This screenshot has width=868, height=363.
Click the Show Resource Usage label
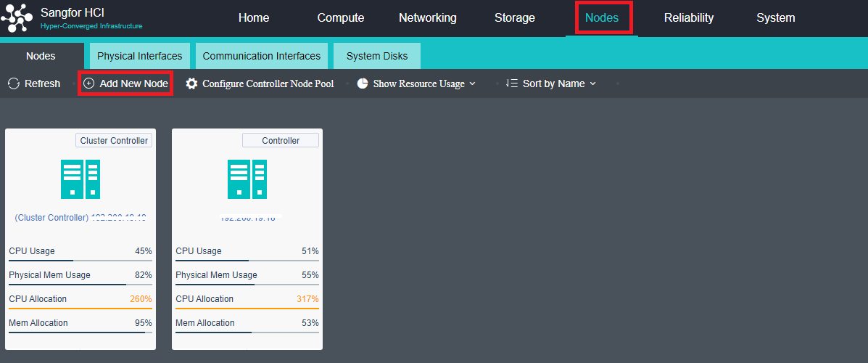[419, 83]
